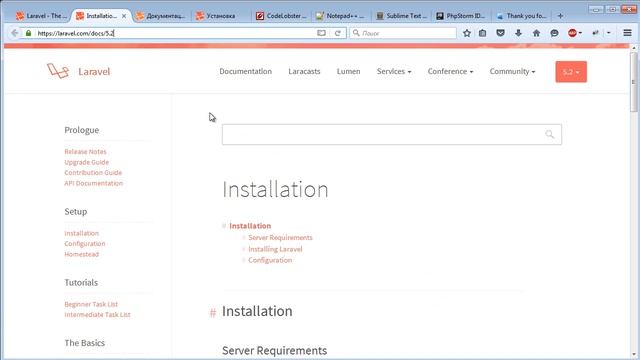Jump to Configuration in page contents
Viewport: 640px width, 360px height.
click(x=270, y=260)
